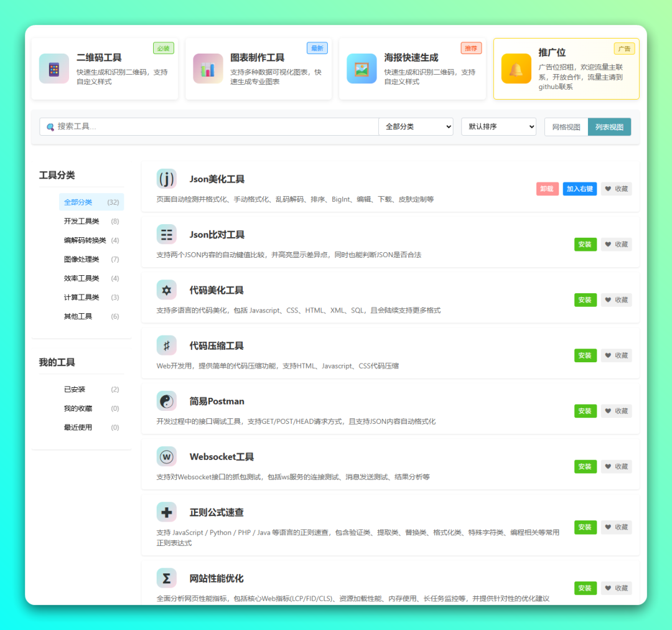Screen dimensions: 672x630
Task: Click the Json比对工具 list icon
Action: (x=166, y=234)
